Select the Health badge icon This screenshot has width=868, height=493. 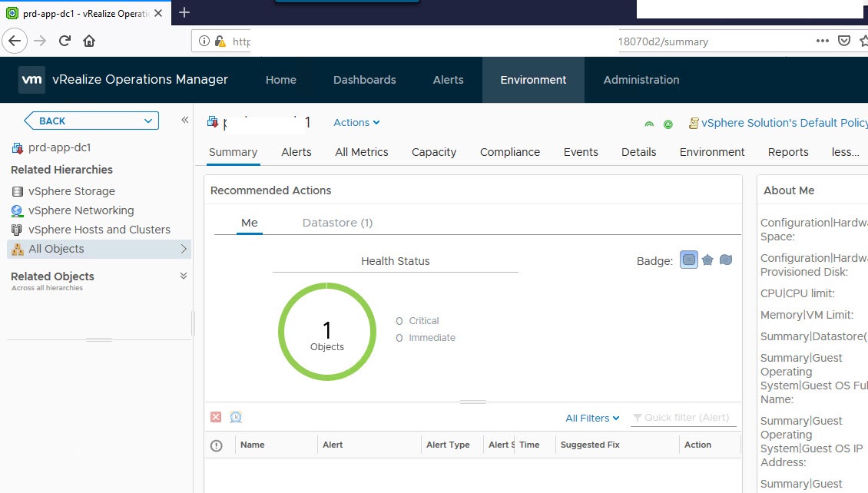689,260
